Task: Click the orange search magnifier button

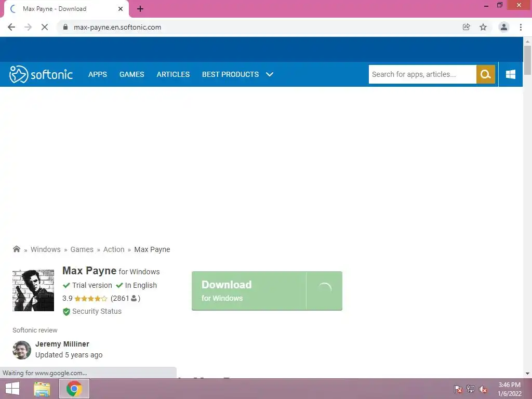Action: [x=486, y=74]
